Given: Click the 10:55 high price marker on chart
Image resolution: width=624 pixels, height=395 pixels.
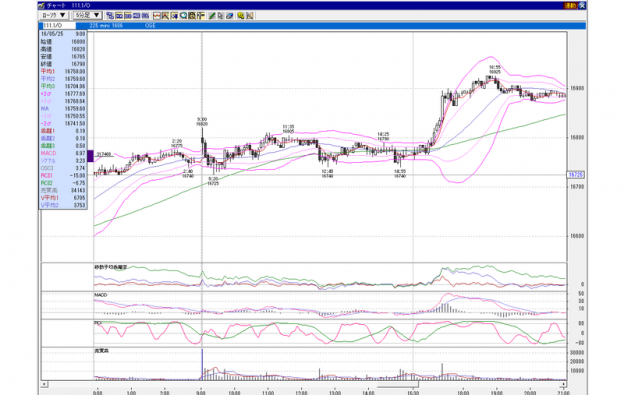Looking at the screenshot, I should (x=495, y=70).
